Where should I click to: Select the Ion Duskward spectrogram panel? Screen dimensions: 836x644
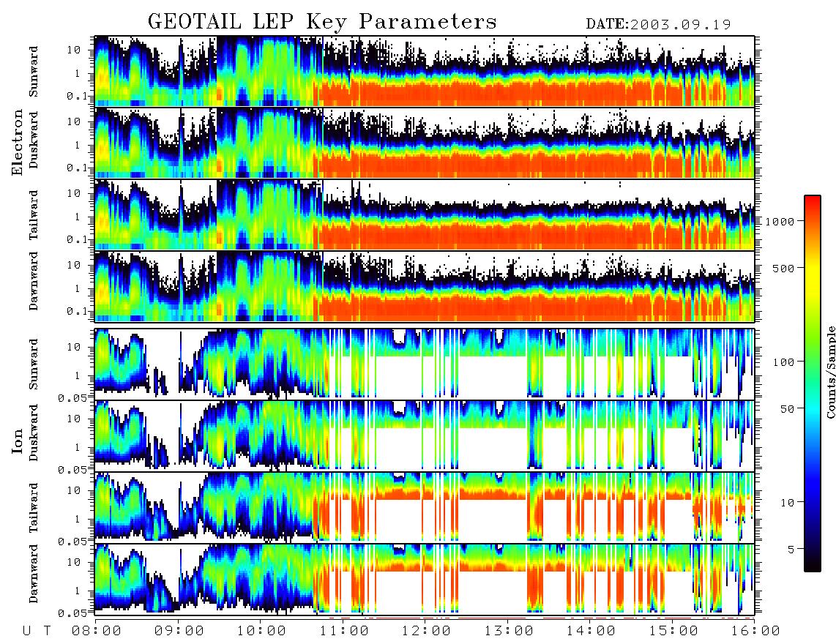(x=425, y=435)
